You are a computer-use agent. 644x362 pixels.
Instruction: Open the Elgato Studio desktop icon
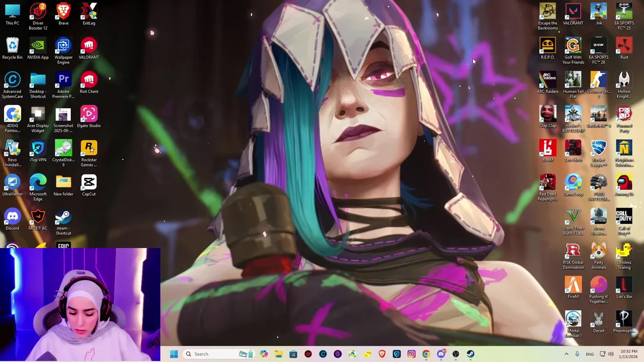89,117
